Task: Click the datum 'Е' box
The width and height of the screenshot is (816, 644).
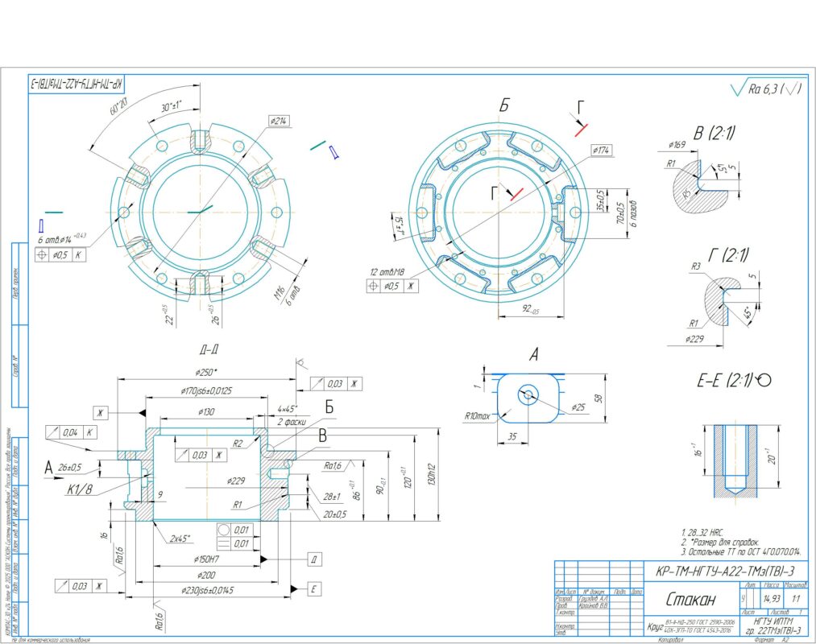Action: [313, 589]
